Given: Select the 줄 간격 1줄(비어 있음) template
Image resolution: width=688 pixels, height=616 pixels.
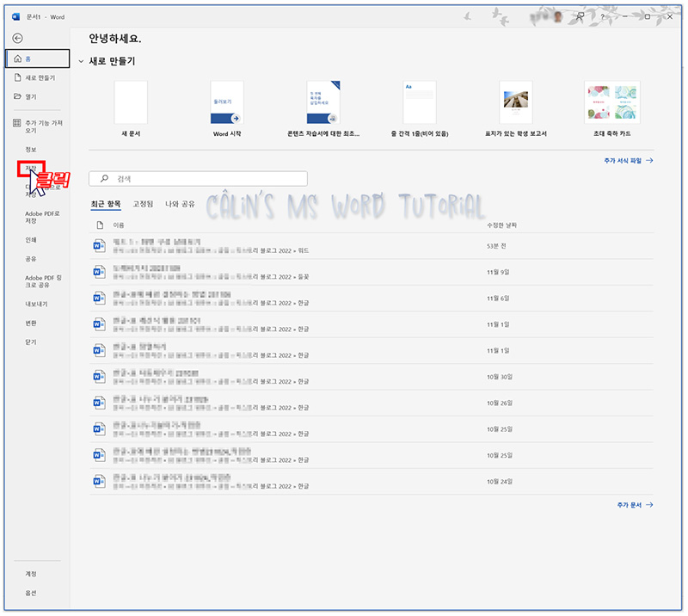Looking at the screenshot, I should click(x=420, y=102).
